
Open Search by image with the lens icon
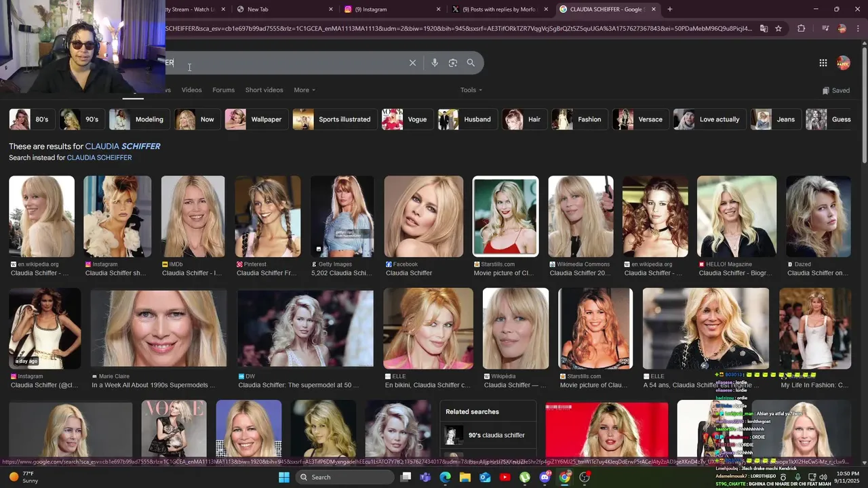453,63
